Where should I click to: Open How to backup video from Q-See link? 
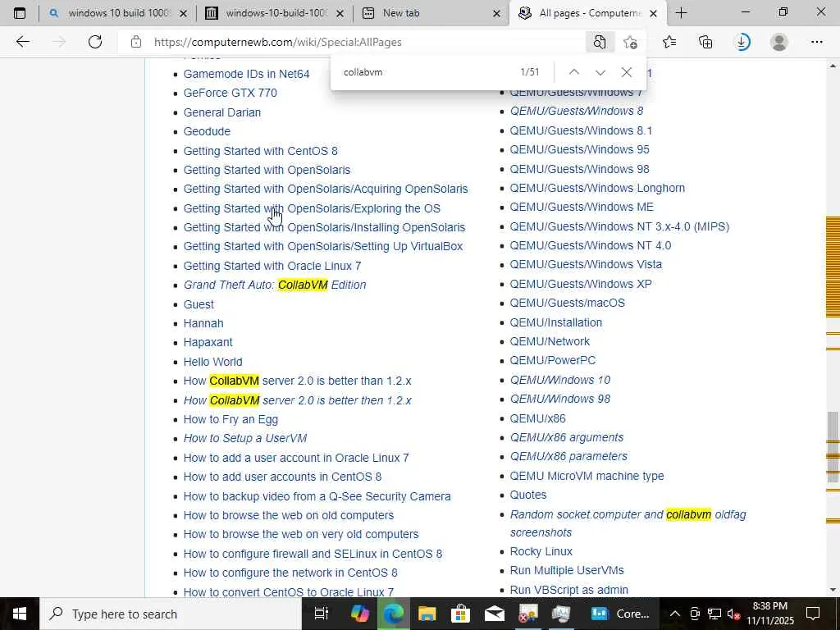pos(317,496)
